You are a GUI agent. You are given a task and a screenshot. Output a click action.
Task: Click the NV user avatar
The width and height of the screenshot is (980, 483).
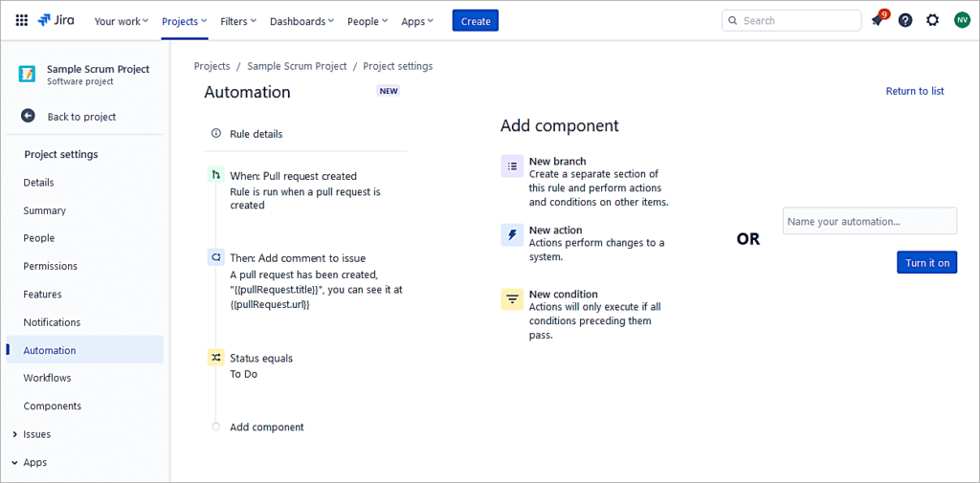pyautogui.click(x=961, y=20)
